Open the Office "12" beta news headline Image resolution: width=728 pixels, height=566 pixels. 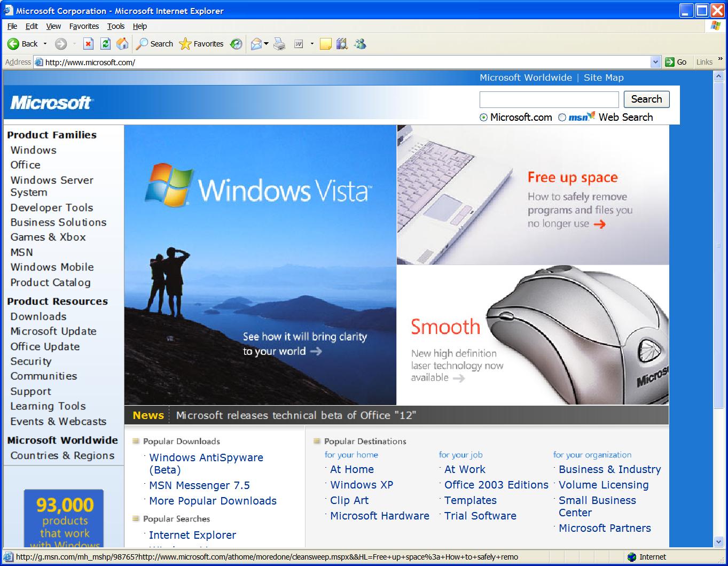coord(296,415)
